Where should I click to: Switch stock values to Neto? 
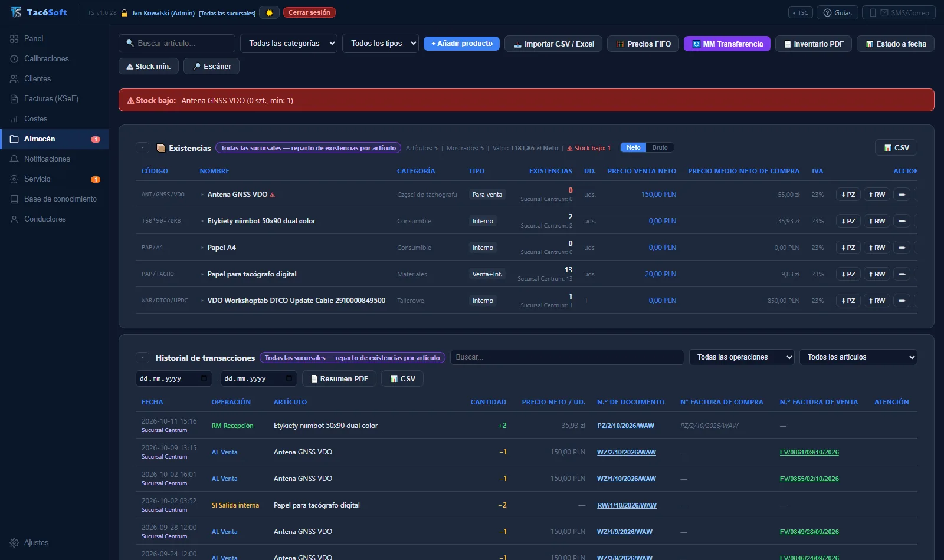[x=634, y=147]
